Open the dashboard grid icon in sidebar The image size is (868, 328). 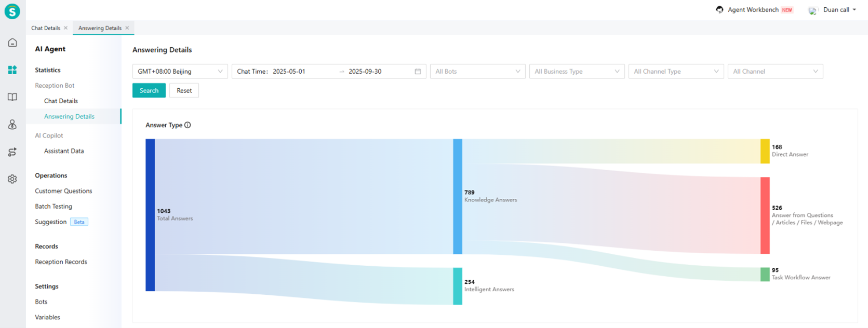point(12,70)
